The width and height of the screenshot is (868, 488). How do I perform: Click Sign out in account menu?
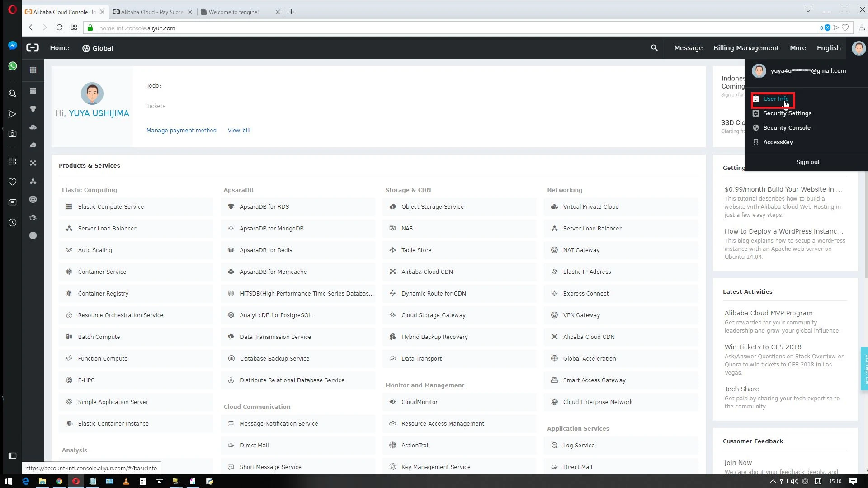pyautogui.click(x=808, y=162)
